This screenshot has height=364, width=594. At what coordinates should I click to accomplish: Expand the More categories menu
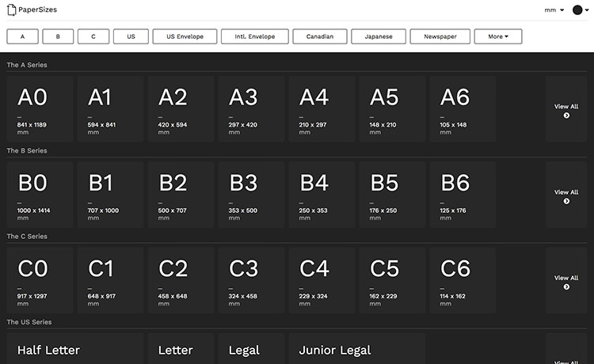coord(498,36)
